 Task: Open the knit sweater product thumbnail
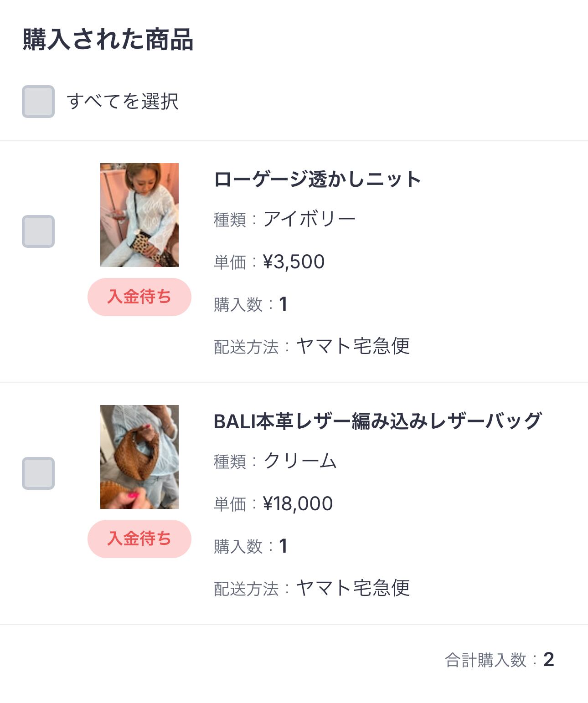point(139,215)
